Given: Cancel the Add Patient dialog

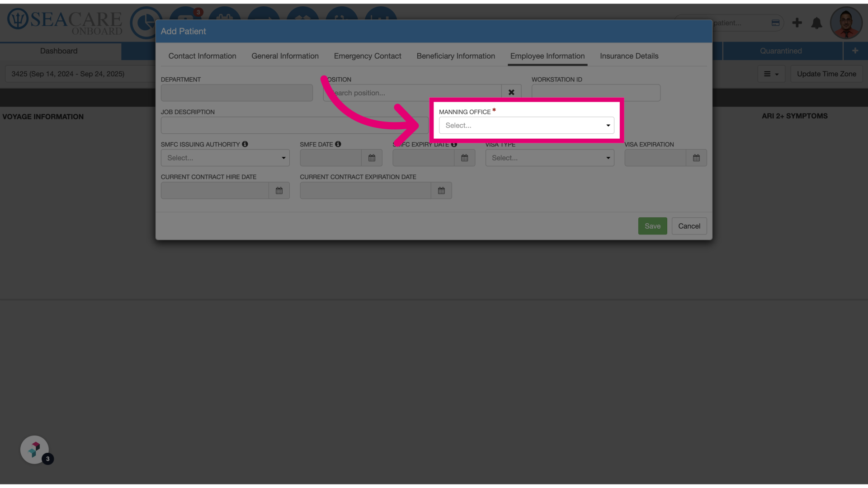Looking at the screenshot, I should [x=689, y=226].
